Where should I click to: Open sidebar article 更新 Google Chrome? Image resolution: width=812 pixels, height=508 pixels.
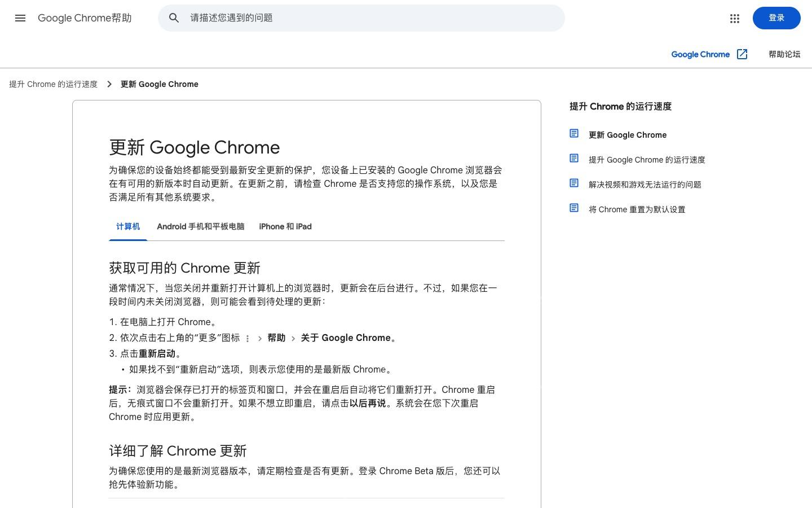pyautogui.click(x=628, y=135)
